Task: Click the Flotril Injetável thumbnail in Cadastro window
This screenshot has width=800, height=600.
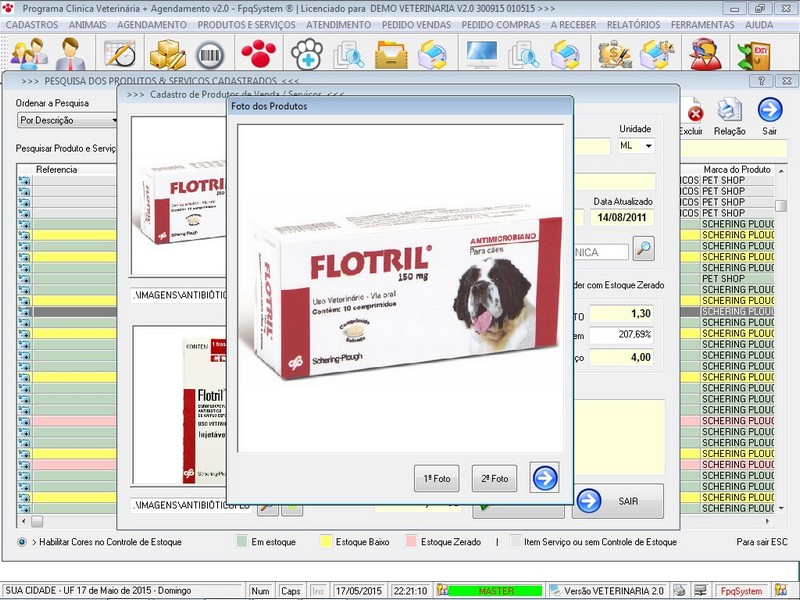Action: tap(179, 405)
